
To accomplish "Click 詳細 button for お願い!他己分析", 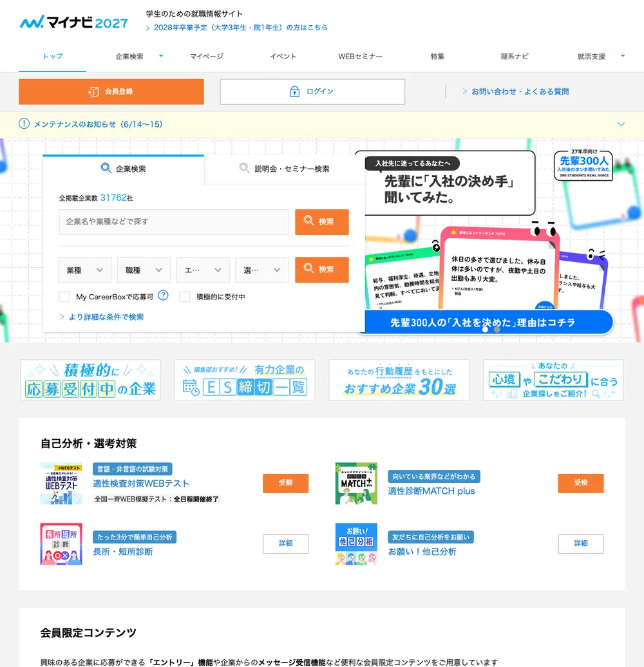I will click(x=581, y=543).
